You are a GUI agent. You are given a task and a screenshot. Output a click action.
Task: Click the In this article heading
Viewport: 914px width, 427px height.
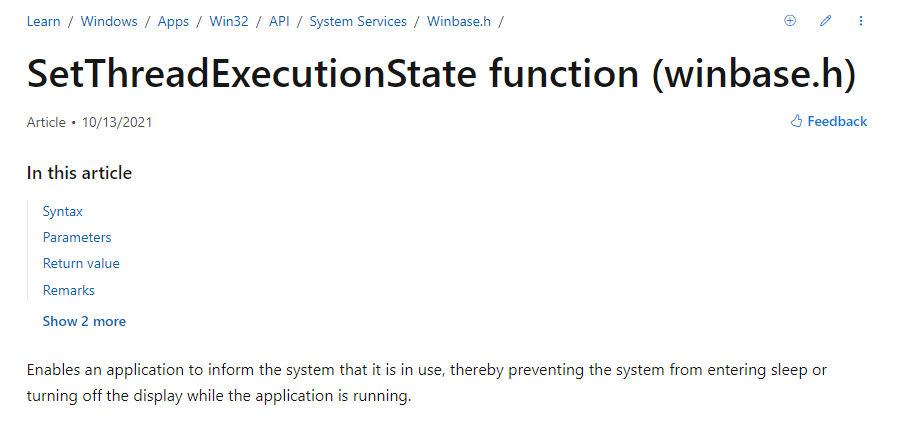(79, 173)
